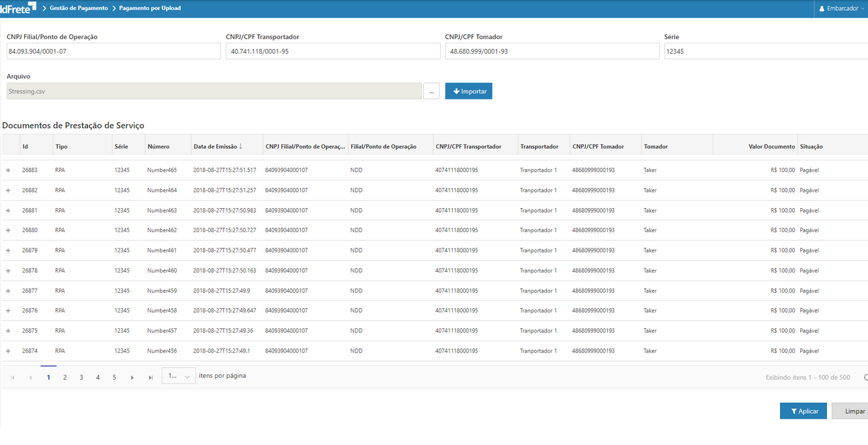Click the Aplicar filter button
This screenshot has width=868, height=445.
click(x=803, y=411)
